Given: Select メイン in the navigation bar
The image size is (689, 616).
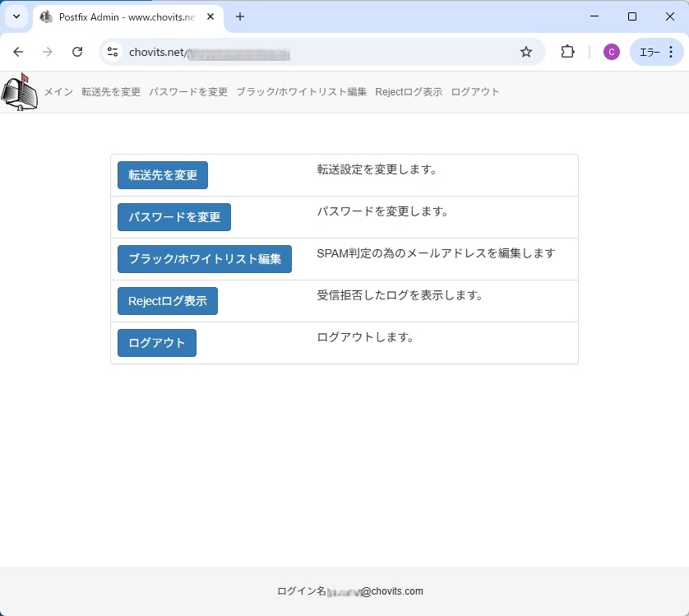Looking at the screenshot, I should click(58, 92).
